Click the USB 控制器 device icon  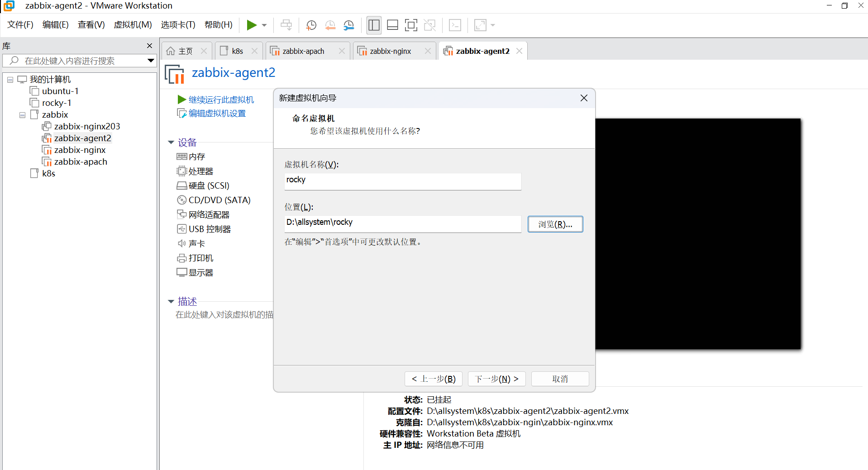[181, 229]
